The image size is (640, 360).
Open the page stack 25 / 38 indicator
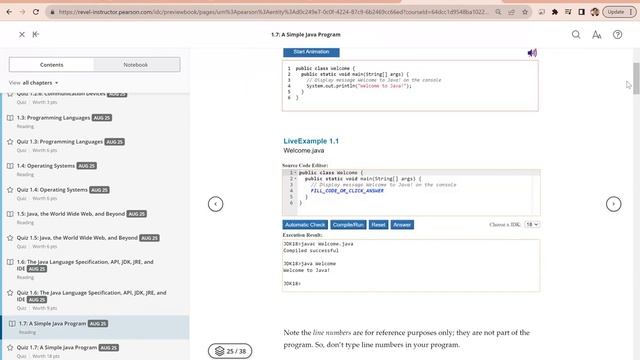[x=230, y=351]
